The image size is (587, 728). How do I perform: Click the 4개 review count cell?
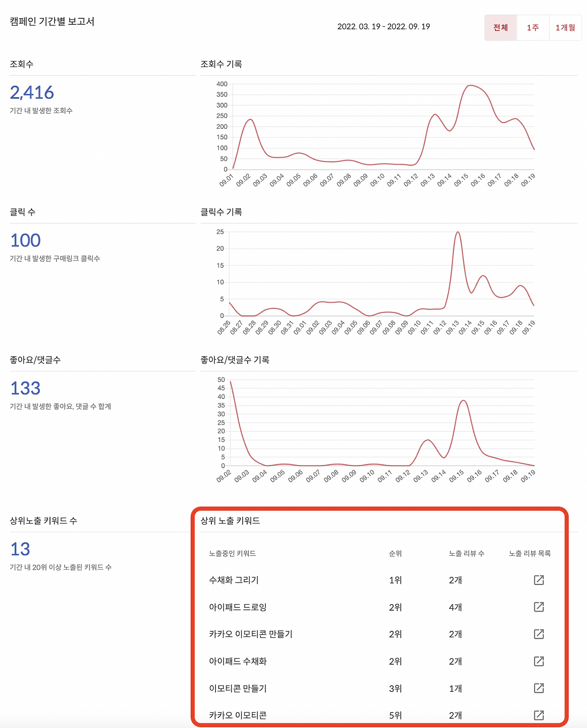pos(455,607)
